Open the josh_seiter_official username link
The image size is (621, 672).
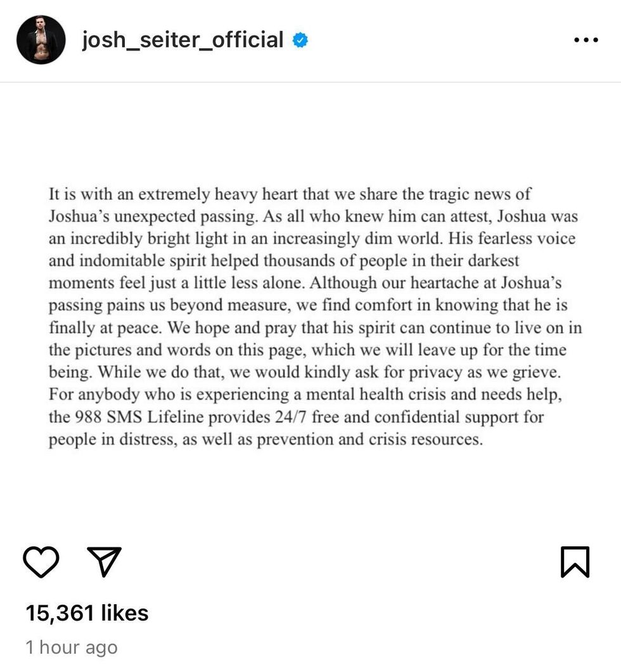(182, 40)
